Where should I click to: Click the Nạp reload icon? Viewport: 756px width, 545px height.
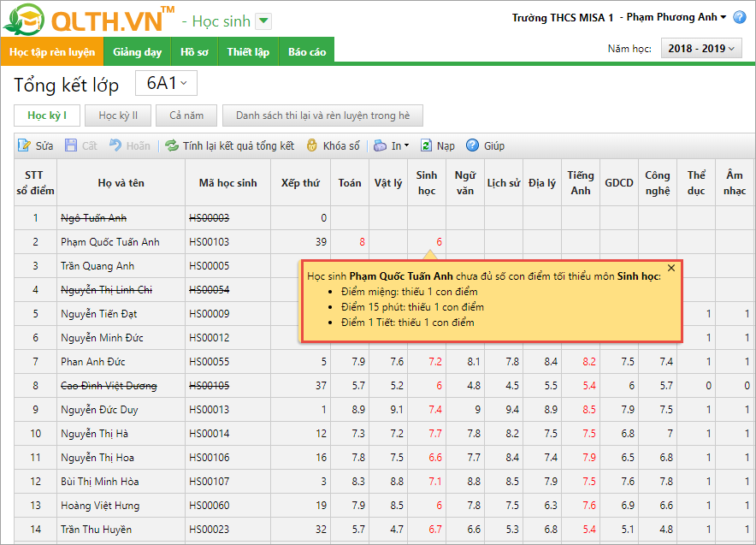pos(426,146)
